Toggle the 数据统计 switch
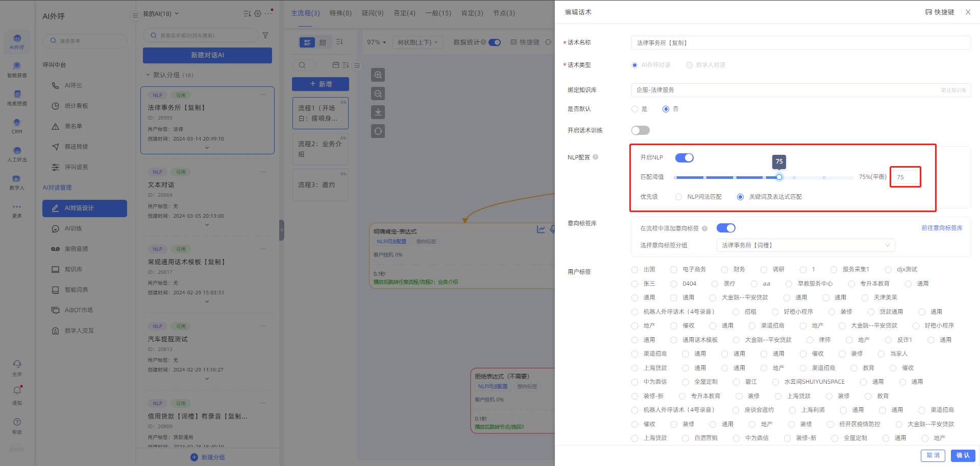 pos(495,42)
